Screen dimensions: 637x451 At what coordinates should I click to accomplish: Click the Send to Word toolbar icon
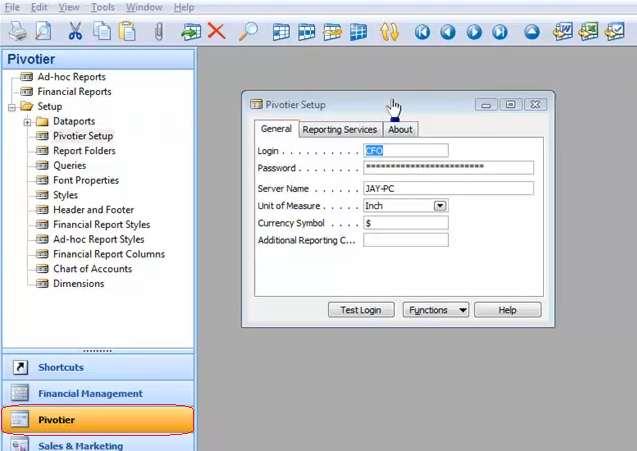[563, 31]
